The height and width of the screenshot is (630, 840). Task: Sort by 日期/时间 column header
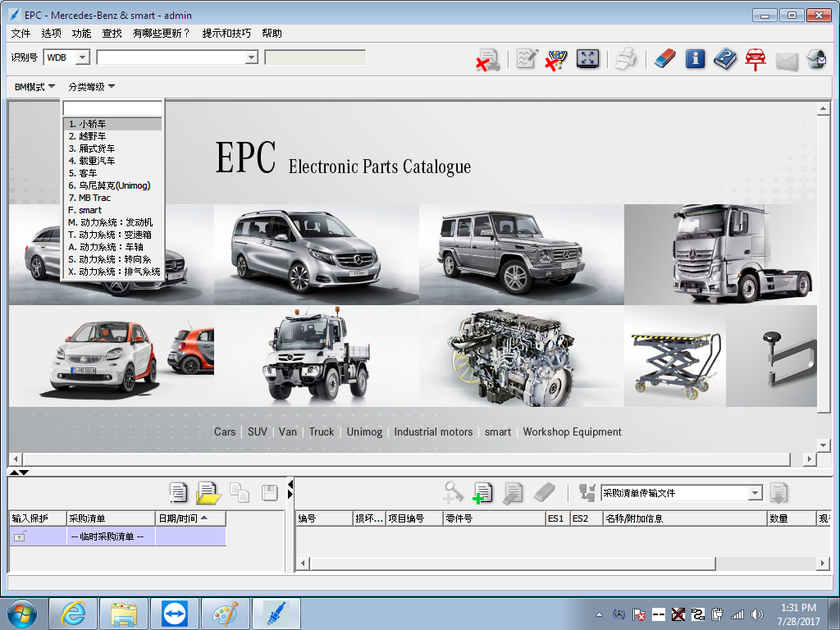190,518
